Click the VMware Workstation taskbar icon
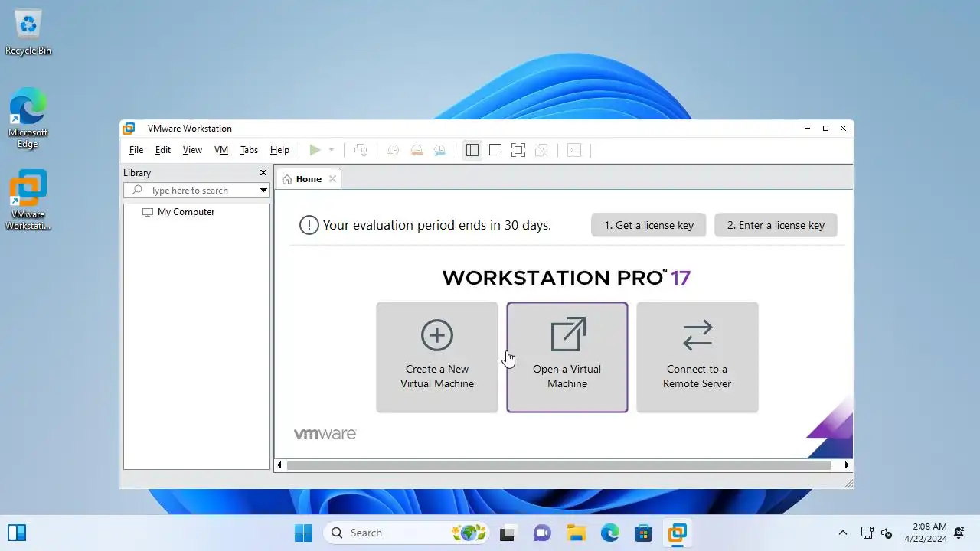 click(678, 533)
